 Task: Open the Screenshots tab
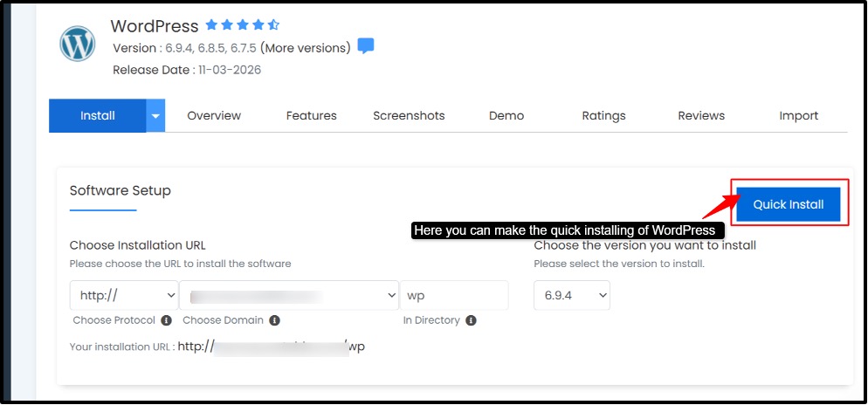[409, 115]
